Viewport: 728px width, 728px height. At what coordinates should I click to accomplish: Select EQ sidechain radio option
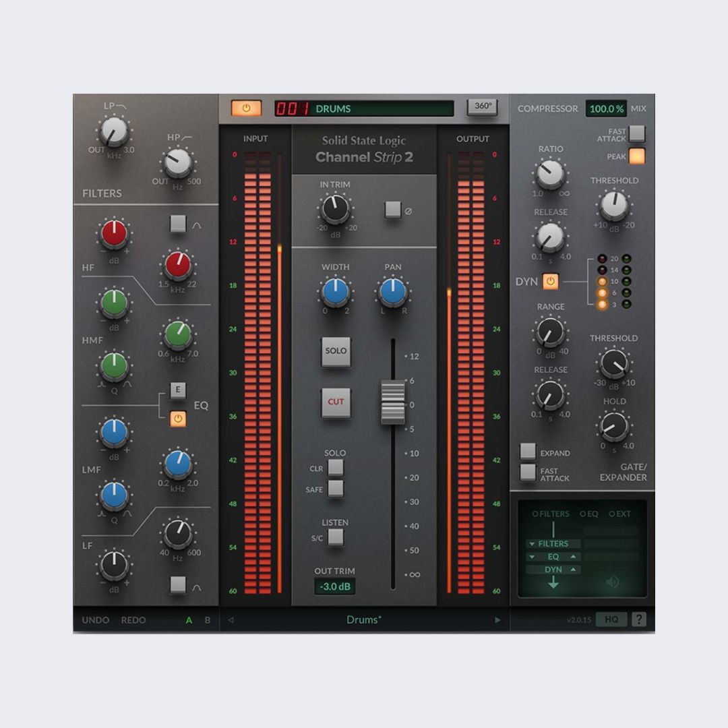click(589, 514)
